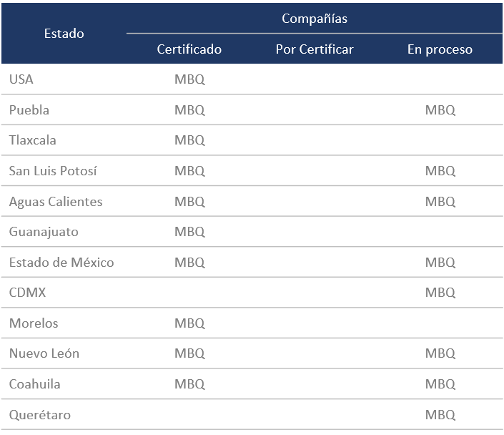Select the Por Certificar column header
The image size is (504, 435).
(x=315, y=49)
